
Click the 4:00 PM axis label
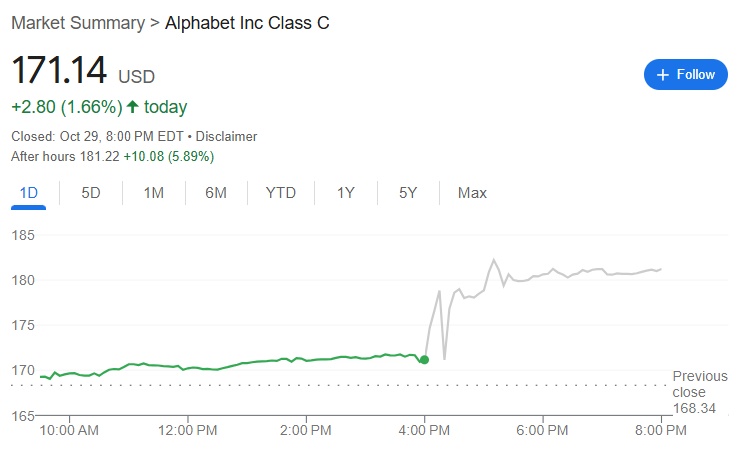click(x=425, y=430)
